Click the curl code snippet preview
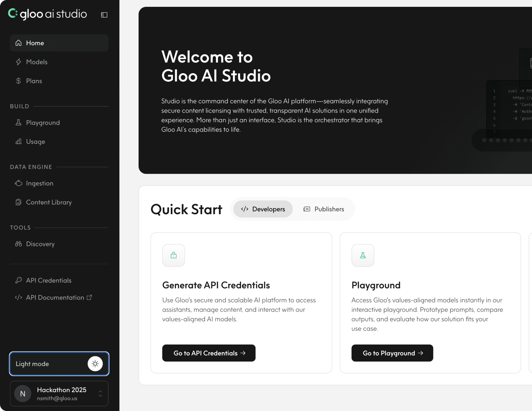 pos(509,109)
